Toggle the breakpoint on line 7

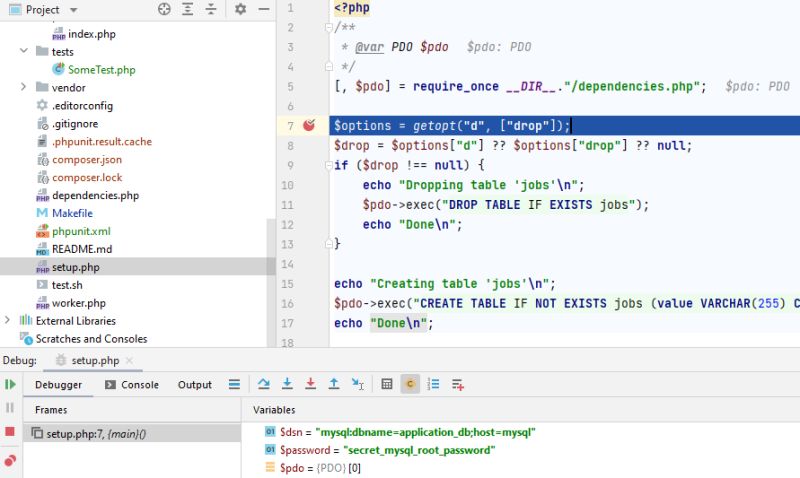309,125
